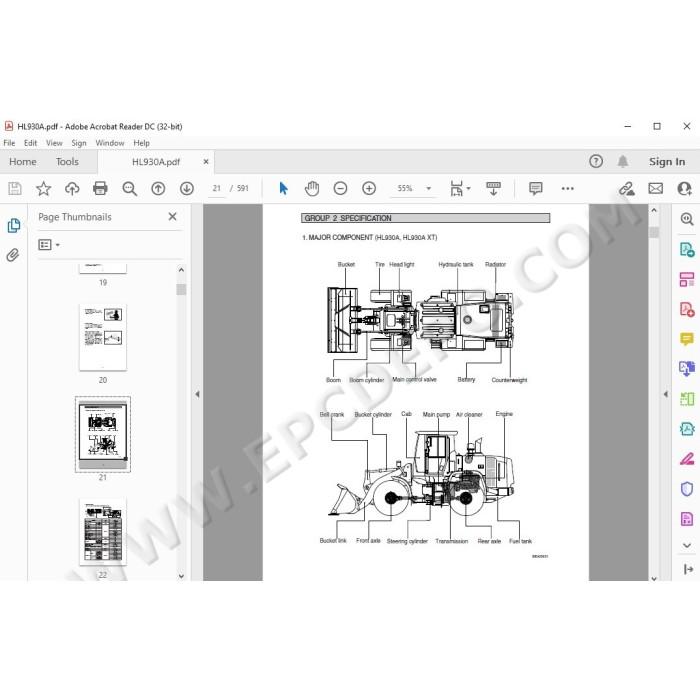This screenshot has height=700, width=700.
Task: Select page 22 thumbnail
Action: (x=103, y=531)
